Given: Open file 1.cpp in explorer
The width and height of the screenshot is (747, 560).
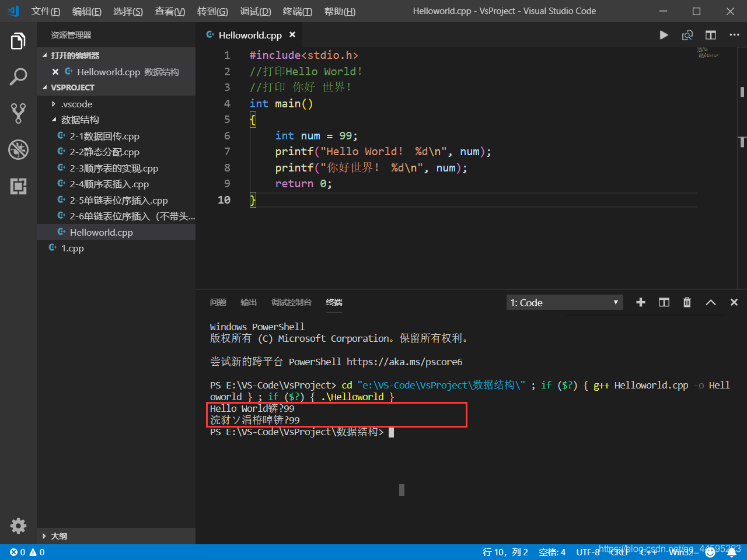Looking at the screenshot, I should [x=116, y=248].
